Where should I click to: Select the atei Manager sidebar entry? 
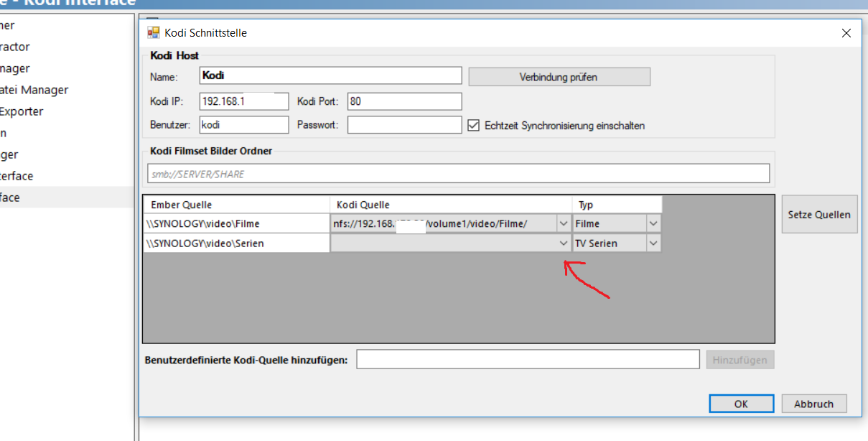pyautogui.click(x=67, y=90)
